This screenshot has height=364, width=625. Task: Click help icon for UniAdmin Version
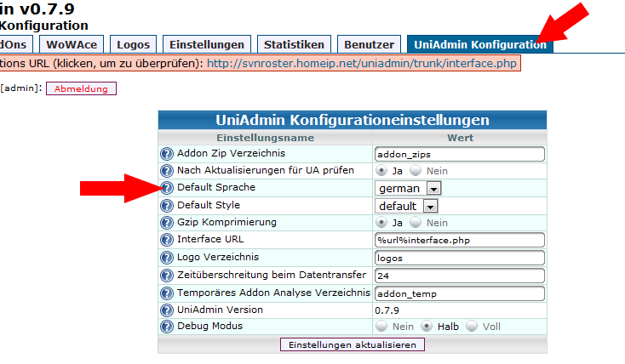(x=167, y=310)
